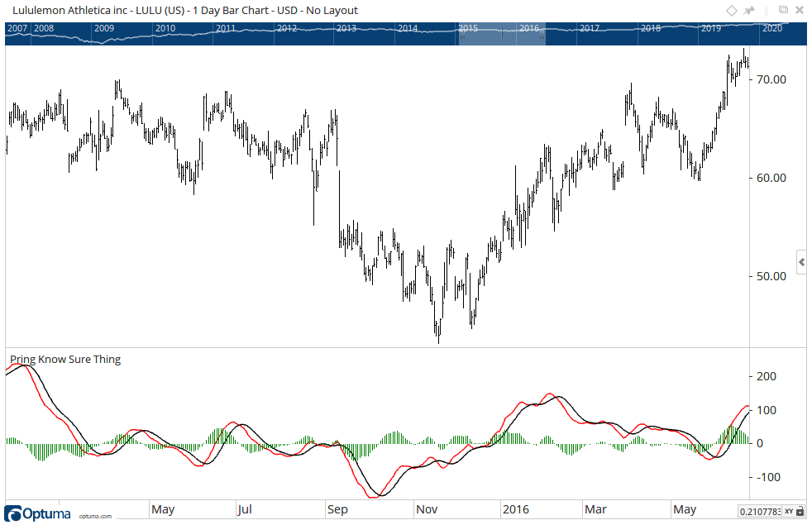Click the 200 indicator scale label
This screenshot has height=525, width=812.
point(767,376)
